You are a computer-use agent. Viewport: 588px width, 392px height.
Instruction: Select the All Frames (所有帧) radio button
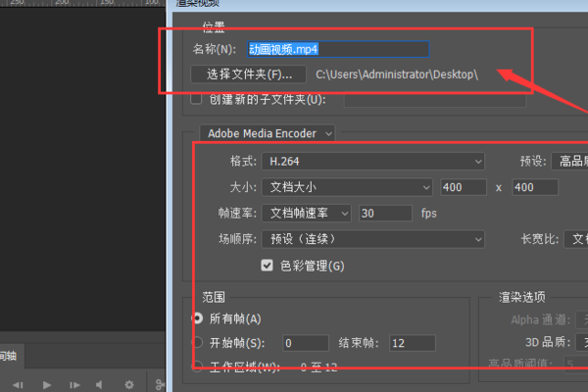[197, 318]
